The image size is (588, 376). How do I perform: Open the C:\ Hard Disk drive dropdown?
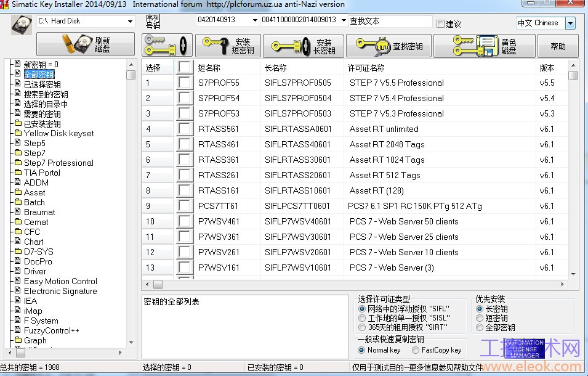click(130, 21)
